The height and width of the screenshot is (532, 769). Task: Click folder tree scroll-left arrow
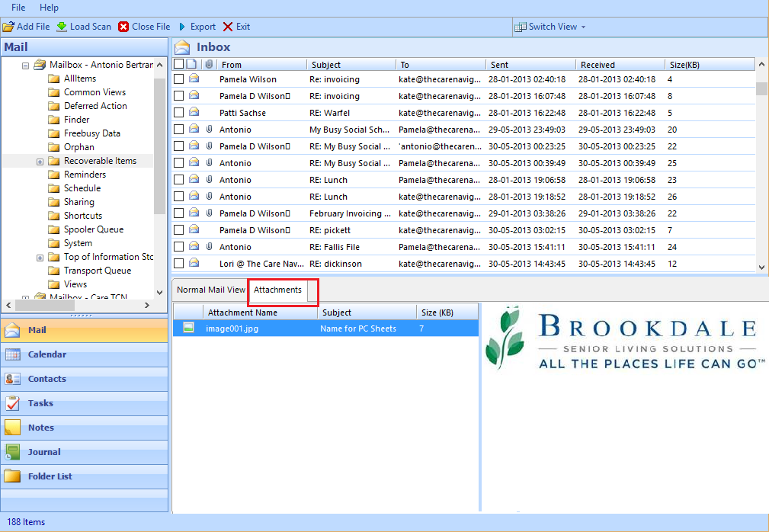coord(8,305)
